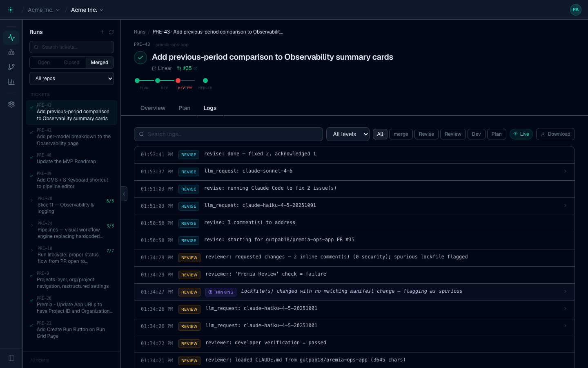Screen dimensions: 588x368
Task: Click the red REVIEW stage dot
Action: click(178, 81)
